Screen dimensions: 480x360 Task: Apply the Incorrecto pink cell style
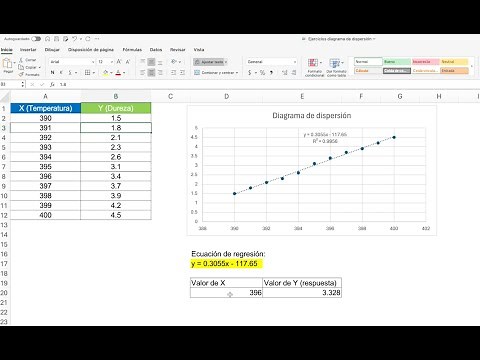(x=425, y=62)
